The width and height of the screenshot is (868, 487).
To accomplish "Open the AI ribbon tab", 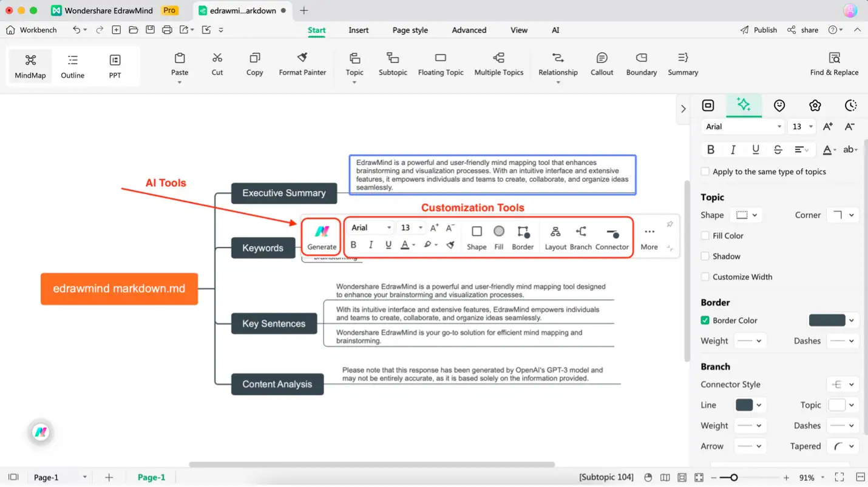I will tap(555, 30).
